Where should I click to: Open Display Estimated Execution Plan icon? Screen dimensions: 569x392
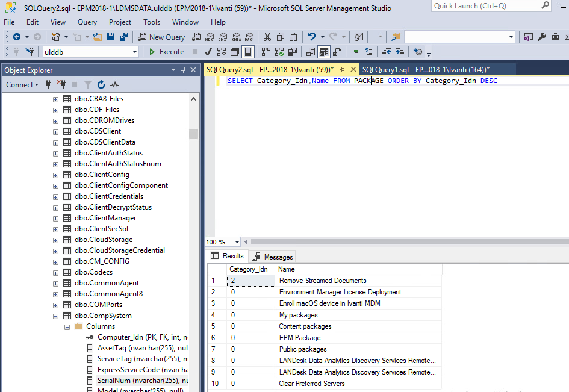(220, 51)
